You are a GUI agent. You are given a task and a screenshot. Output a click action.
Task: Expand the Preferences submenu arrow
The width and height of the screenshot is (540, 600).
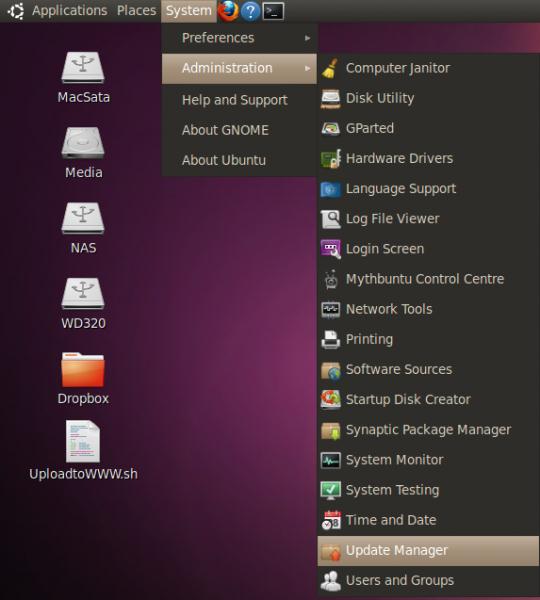pos(307,38)
